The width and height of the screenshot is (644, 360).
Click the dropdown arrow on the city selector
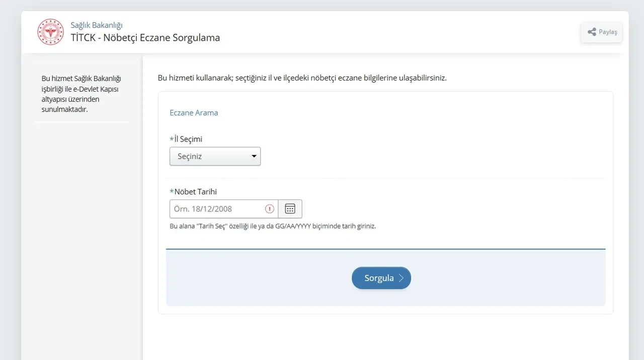(254, 156)
